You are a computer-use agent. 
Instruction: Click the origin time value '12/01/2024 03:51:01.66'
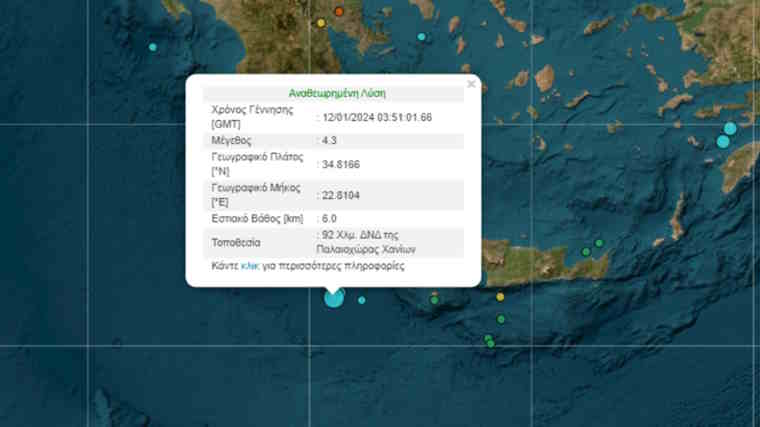(377, 118)
